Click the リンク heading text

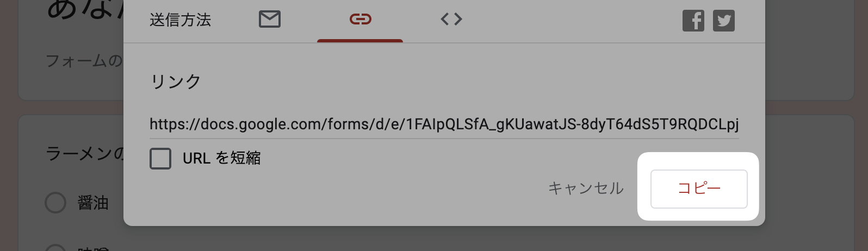176,81
